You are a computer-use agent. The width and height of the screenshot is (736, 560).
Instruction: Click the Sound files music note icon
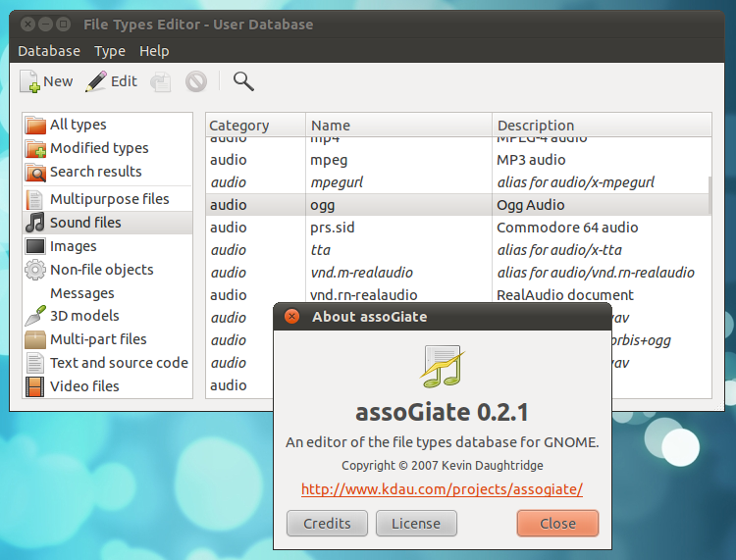(35, 223)
